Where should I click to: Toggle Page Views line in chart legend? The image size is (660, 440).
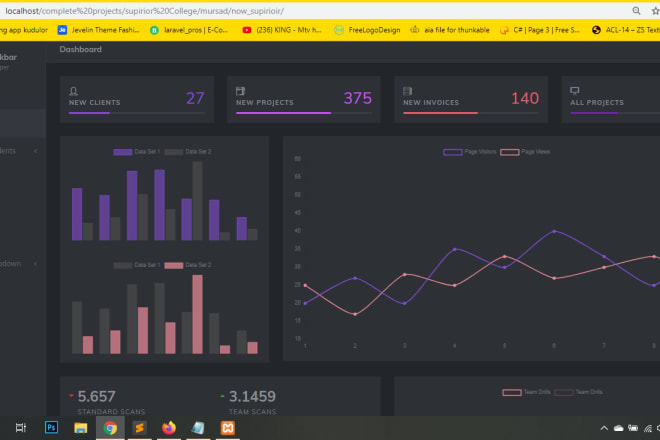tap(525, 152)
